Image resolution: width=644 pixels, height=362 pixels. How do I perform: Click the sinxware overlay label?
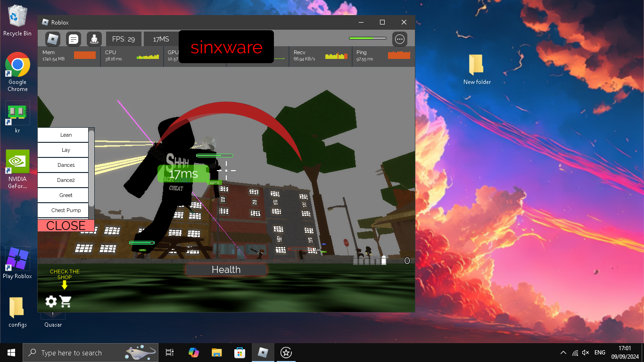click(x=226, y=47)
